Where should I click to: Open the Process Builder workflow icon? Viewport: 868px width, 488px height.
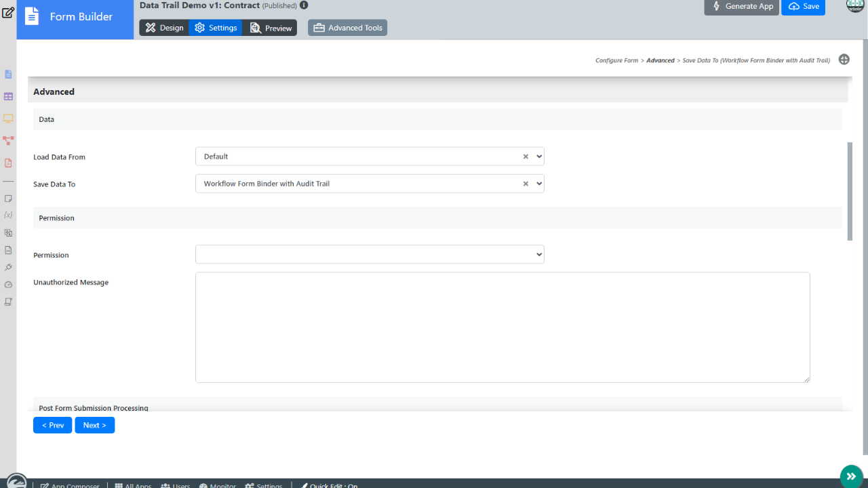[8, 140]
